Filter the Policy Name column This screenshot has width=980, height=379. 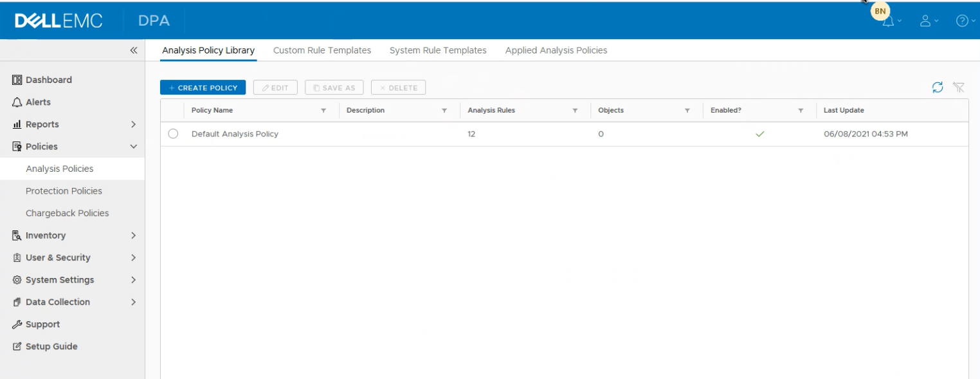click(x=323, y=111)
